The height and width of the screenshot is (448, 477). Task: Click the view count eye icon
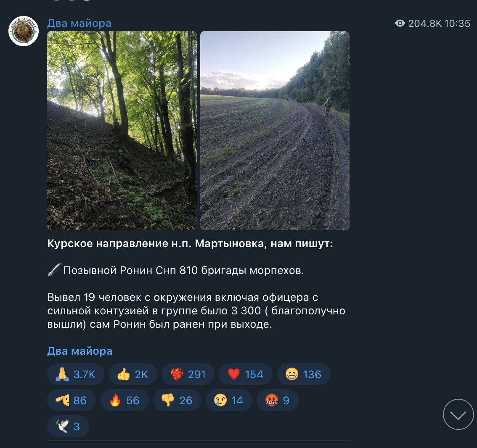[400, 23]
